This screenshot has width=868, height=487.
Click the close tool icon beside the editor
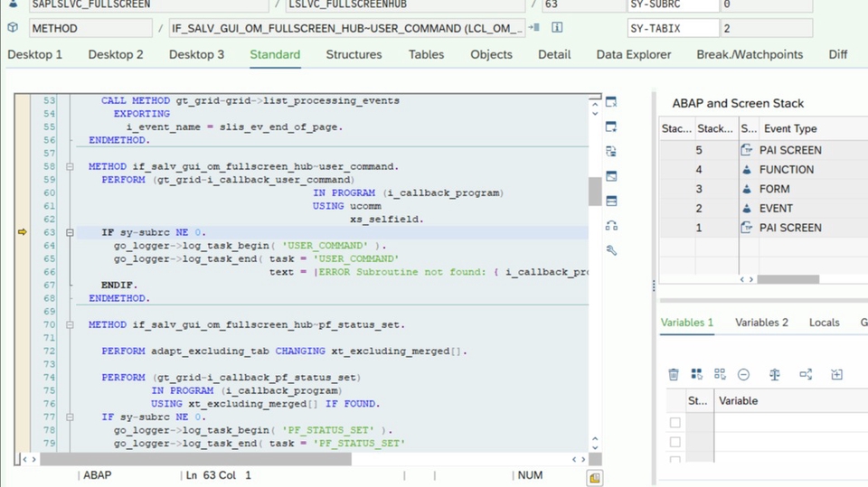pyautogui.click(x=611, y=102)
